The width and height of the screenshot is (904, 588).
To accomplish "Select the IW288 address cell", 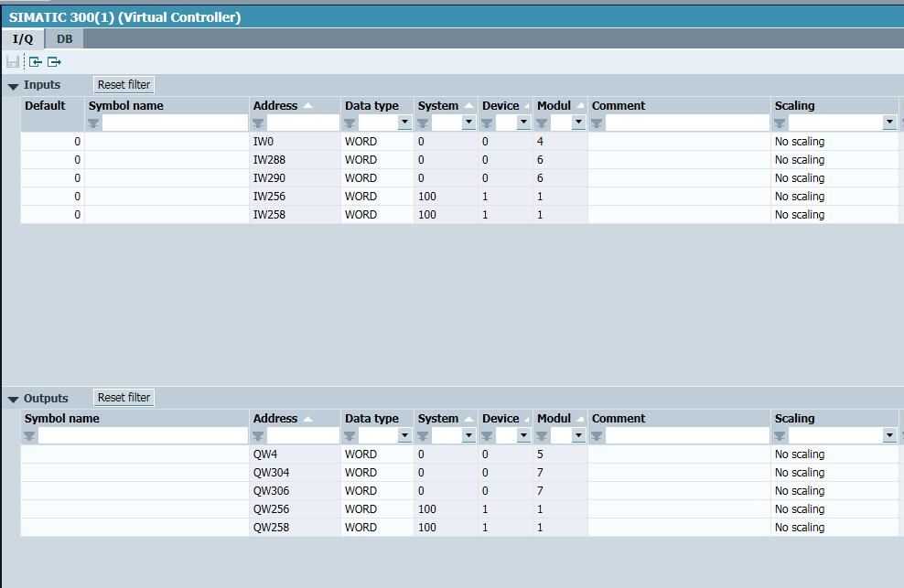I will point(295,160).
